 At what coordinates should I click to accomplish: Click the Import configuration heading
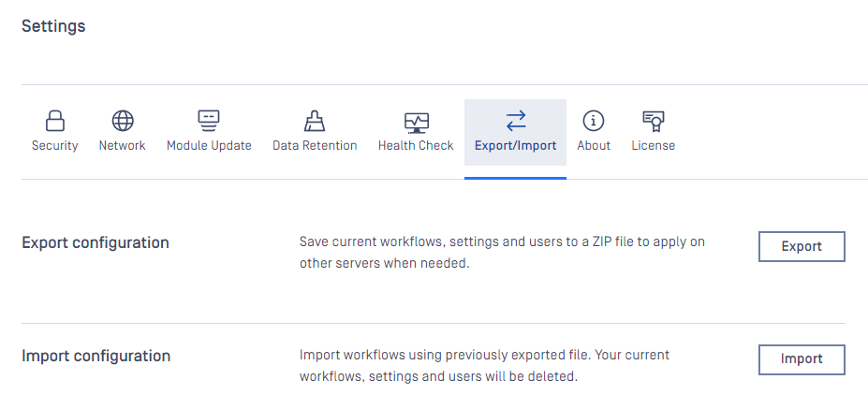click(x=96, y=356)
